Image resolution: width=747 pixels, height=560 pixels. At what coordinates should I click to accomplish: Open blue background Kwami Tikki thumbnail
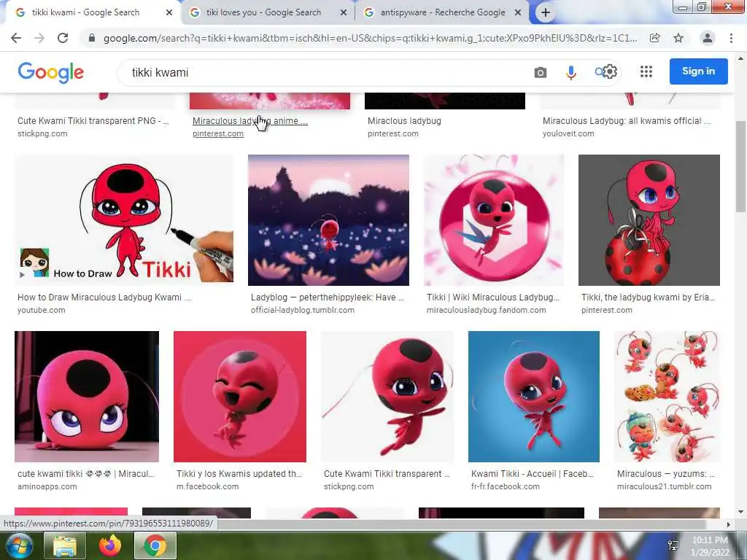point(533,397)
